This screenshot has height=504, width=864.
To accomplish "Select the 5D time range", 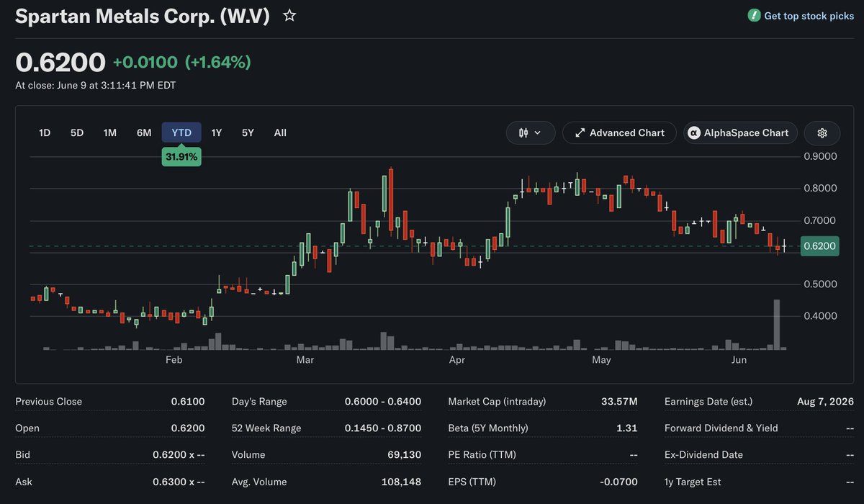I will click(77, 132).
